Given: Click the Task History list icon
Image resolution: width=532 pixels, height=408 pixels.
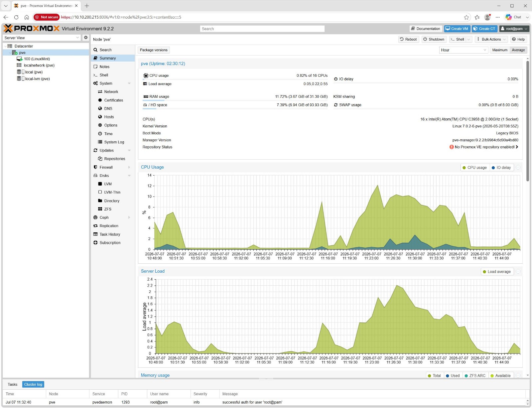Looking at the screenshot, I should 95,234.
